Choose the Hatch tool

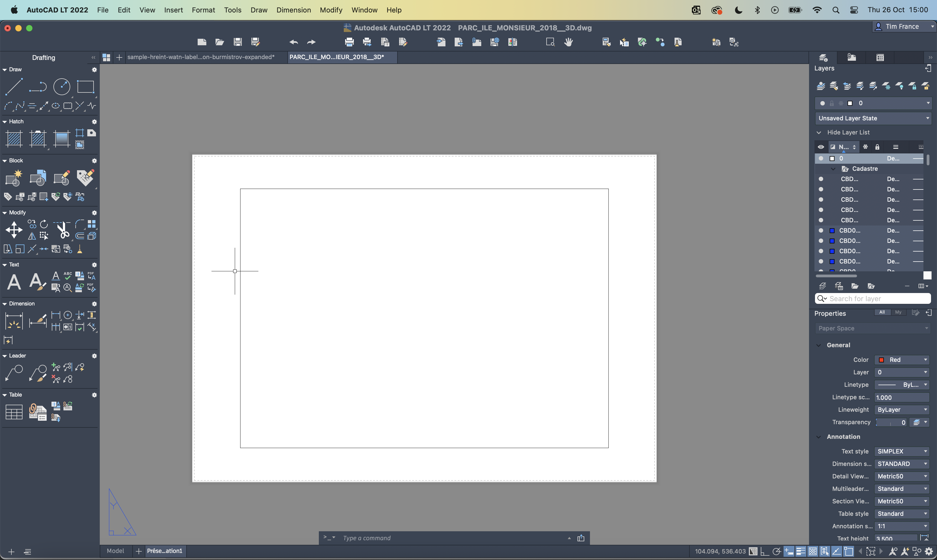click(14, 139)
